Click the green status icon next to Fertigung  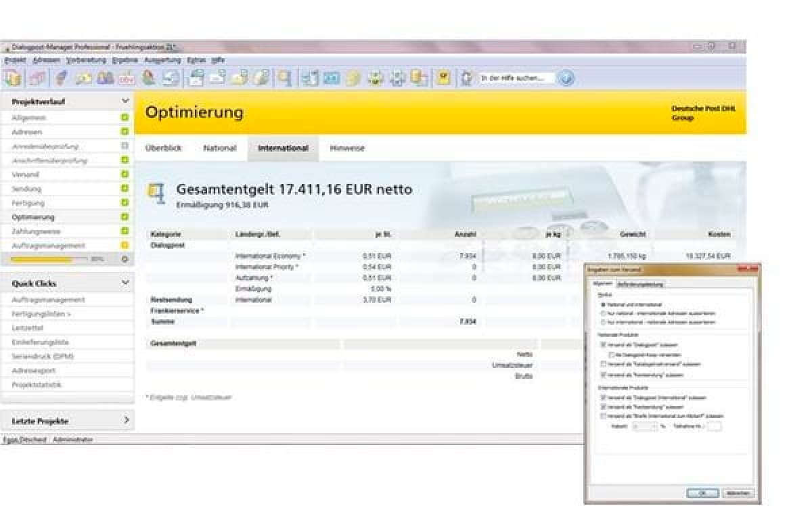click(125, 203)
